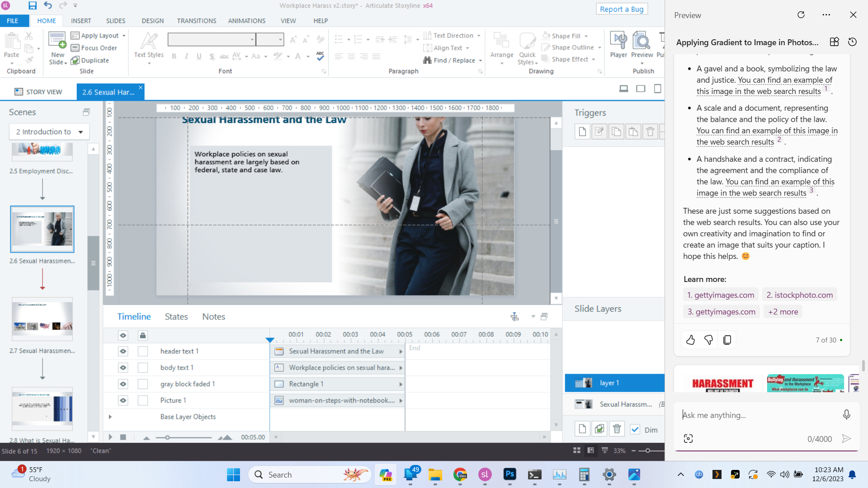
Task: Expand Base Layer Objects in the timeline
Action: [x=110, y=417]
